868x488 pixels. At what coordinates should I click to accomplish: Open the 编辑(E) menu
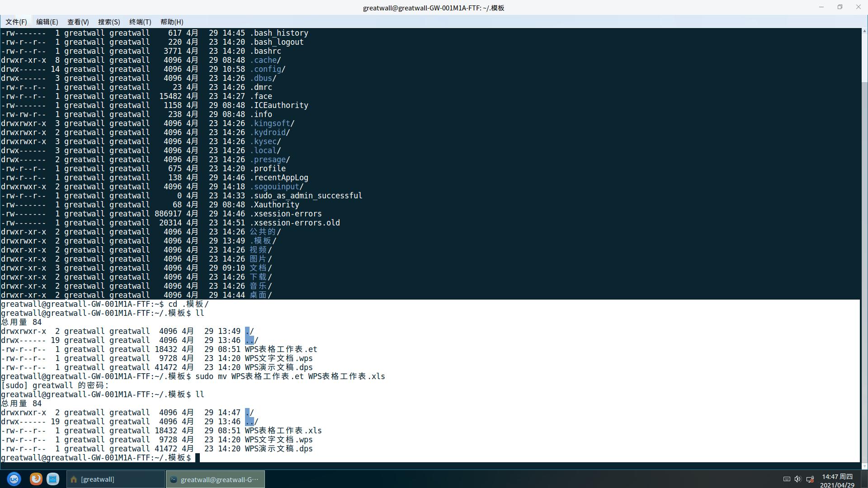pyautogui.click(x=47, y=22)
